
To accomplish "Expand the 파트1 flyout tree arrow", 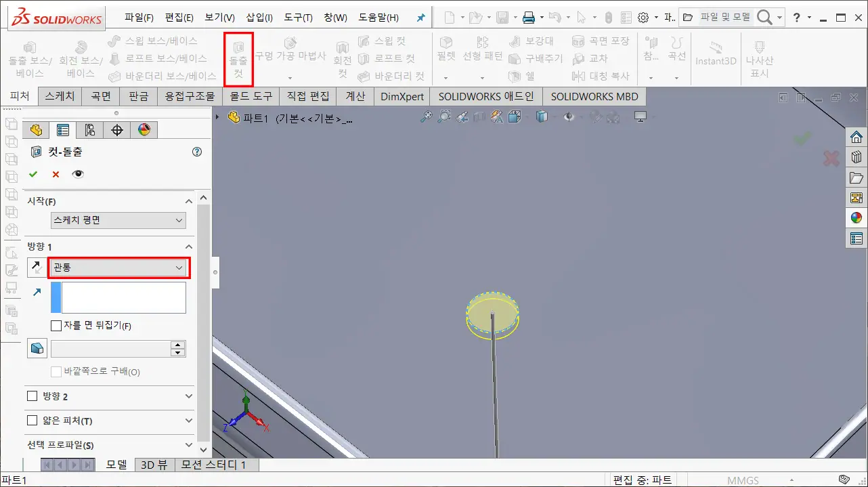I will pos(218,117).
